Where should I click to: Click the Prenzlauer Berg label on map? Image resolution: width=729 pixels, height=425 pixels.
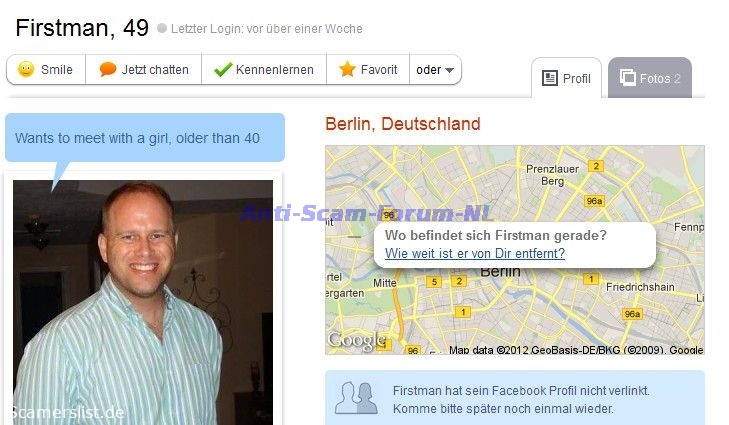(x=552, y=175)
